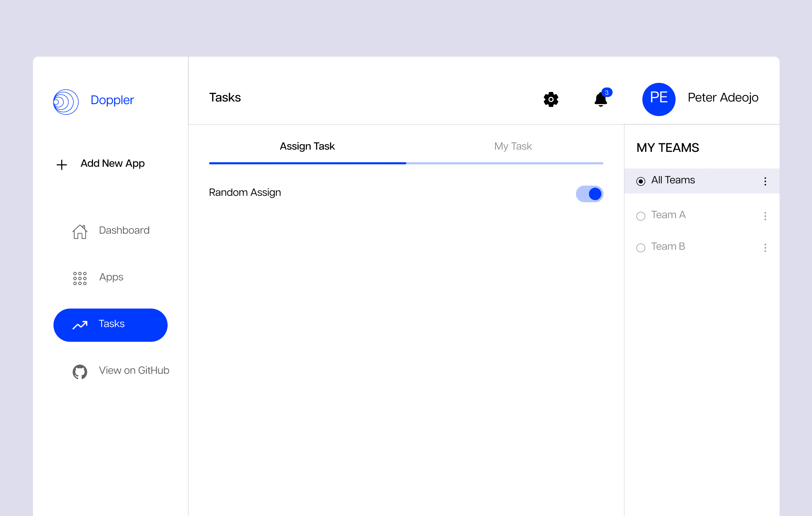Image resolution: width=812 pixels, height=516 pixels.
Task: Click the GitHub octocat icon
Action: click(x=80, y=372)
